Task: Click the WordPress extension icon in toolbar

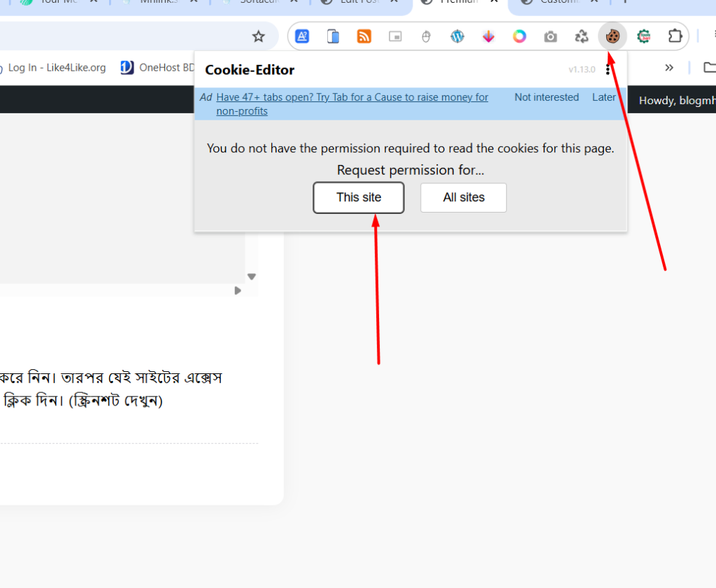Action: (x=457, y=36)
